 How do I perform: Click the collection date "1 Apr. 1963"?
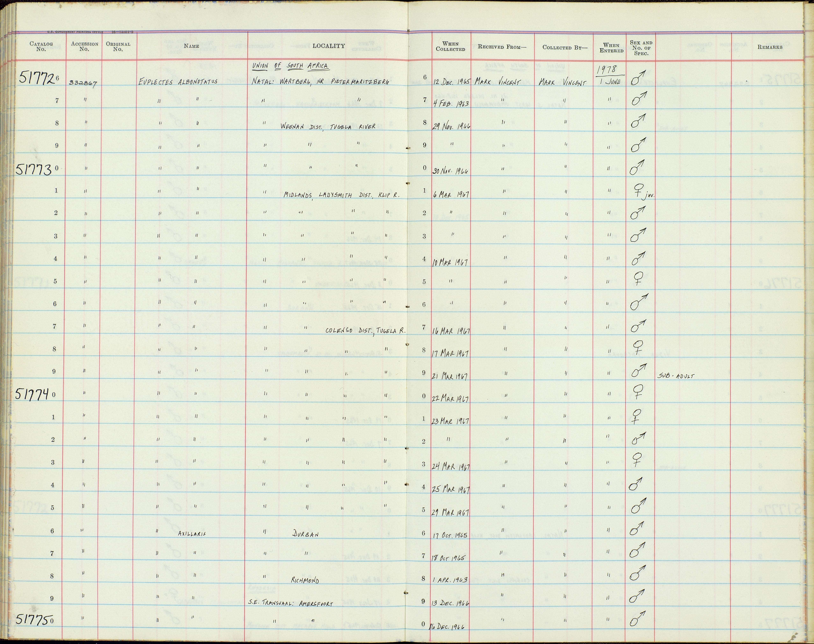click(x=450, y=580)
